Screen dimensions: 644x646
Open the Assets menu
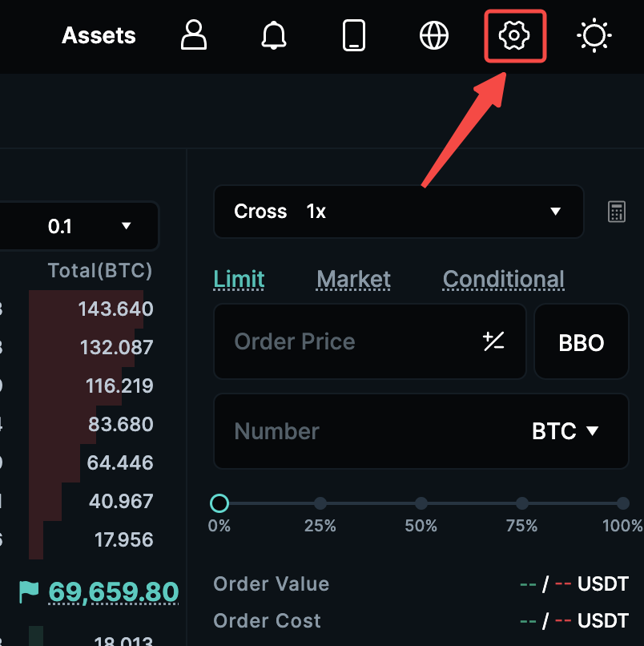pos(99,34)
